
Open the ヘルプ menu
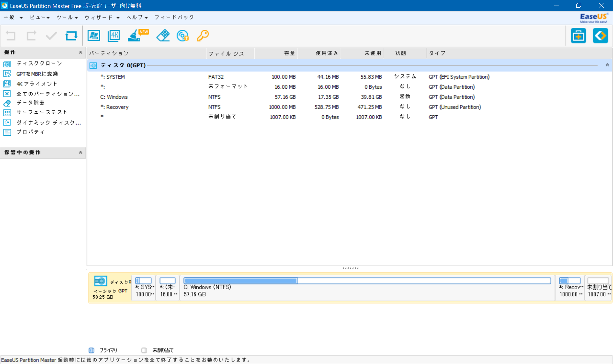tap(137, 17)
